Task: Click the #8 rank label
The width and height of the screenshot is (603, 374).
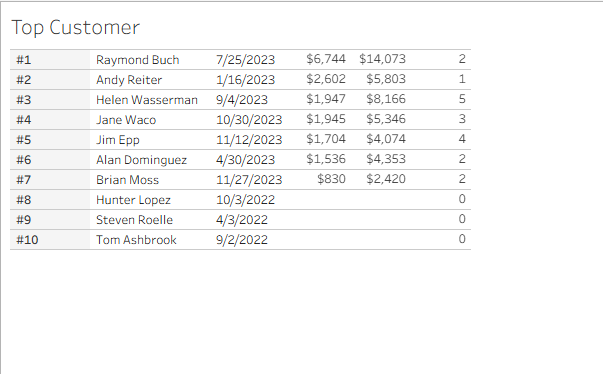Action: click(x=23, y=200)
